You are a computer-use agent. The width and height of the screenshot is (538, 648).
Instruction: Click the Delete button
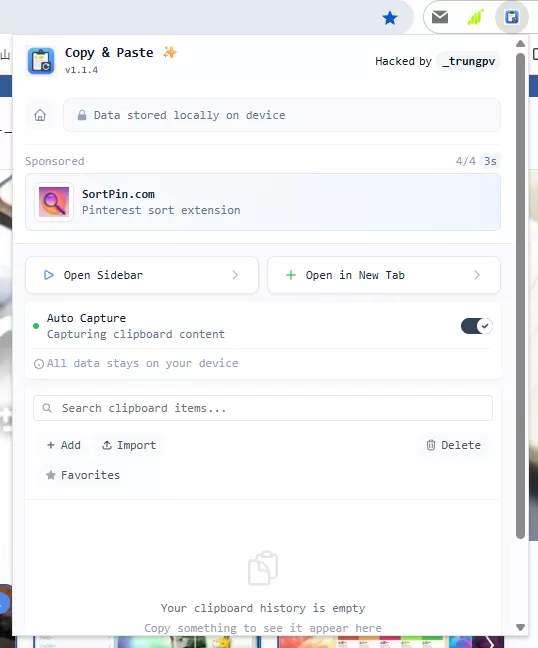453,445
